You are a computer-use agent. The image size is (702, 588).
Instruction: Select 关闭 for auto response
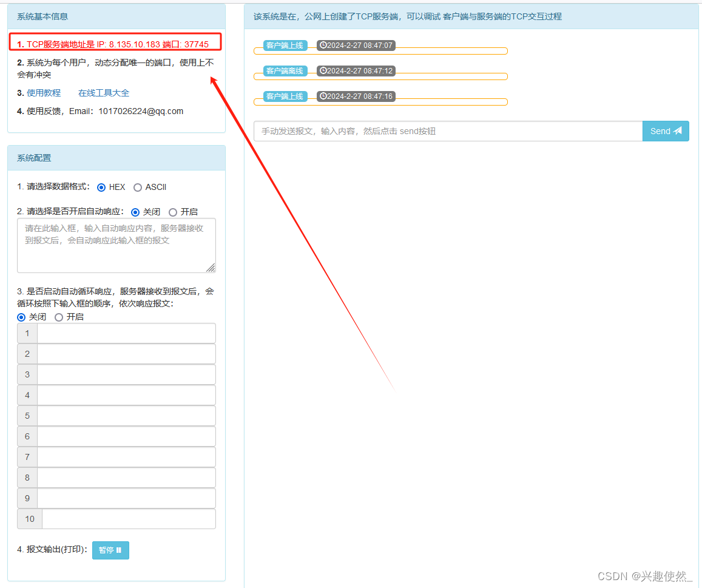click(135, 212)
